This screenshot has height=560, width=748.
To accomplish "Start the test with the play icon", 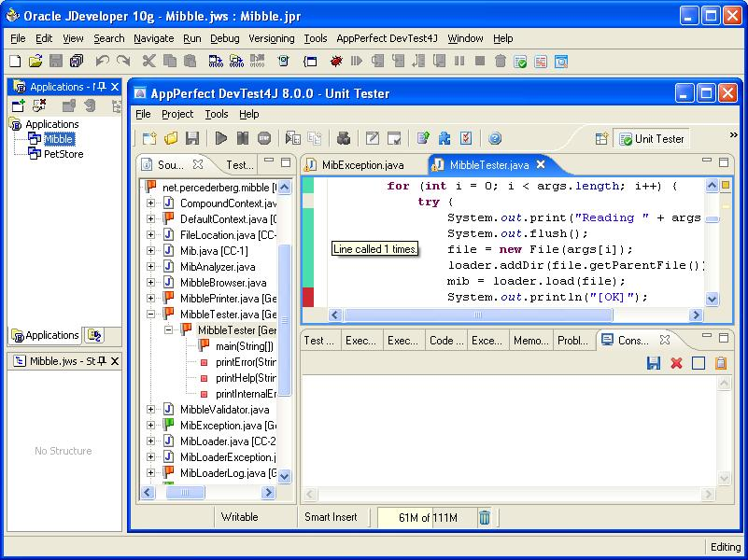I will coord(221,139).
